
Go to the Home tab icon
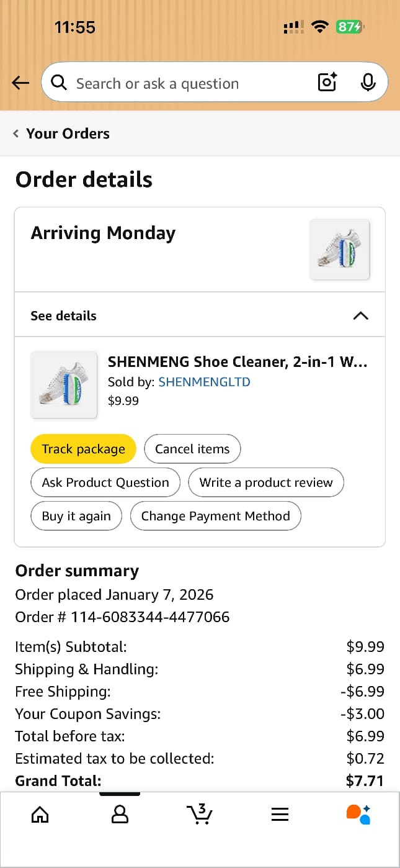[x=40, y=814]
